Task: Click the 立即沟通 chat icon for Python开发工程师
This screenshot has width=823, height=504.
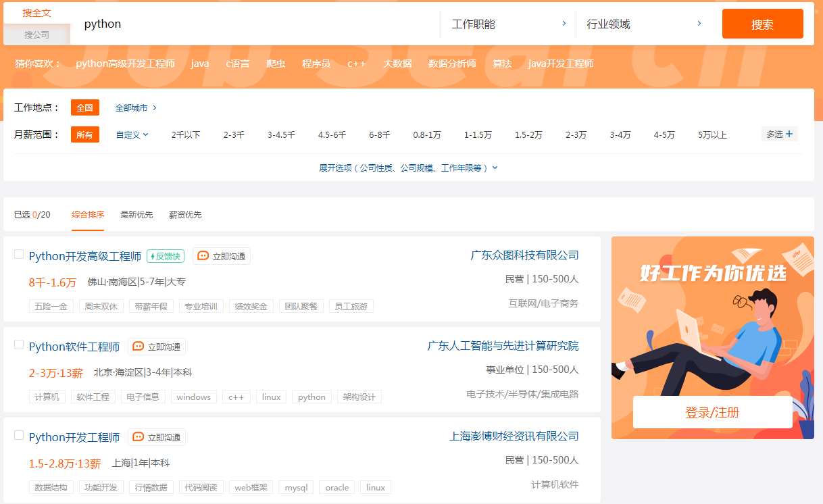Action: (138, 436)
